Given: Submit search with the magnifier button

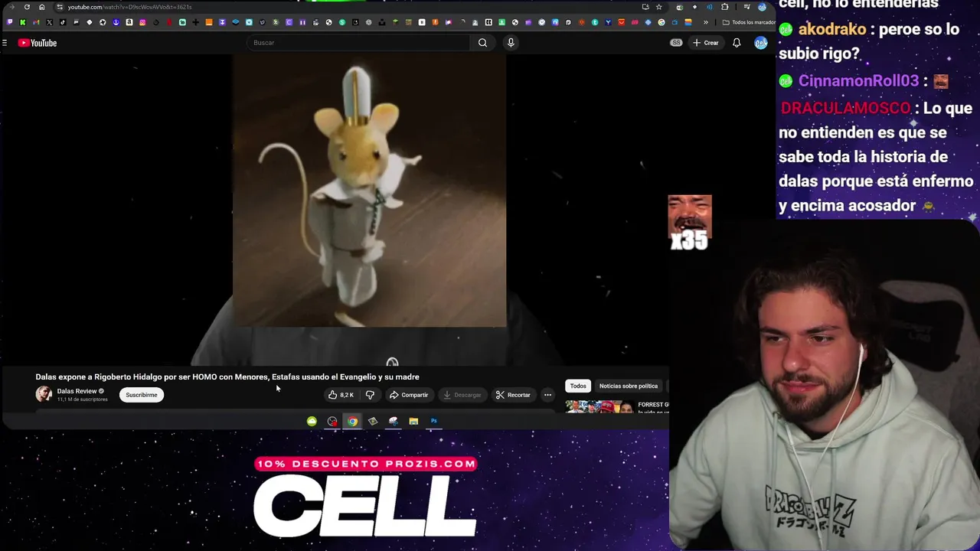Looking at the screenshot, I should click(482, 43).
